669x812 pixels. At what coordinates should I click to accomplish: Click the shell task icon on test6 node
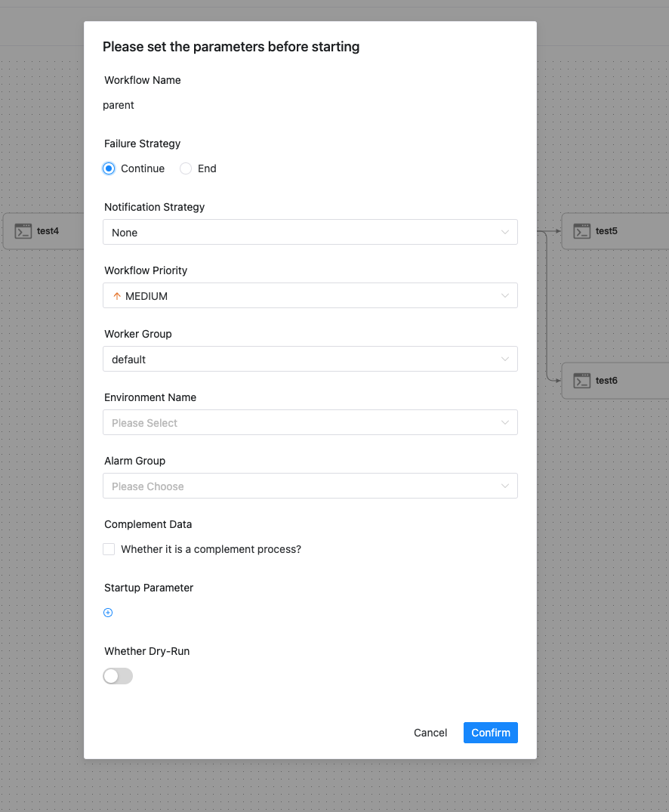click(x=582, y=380)
